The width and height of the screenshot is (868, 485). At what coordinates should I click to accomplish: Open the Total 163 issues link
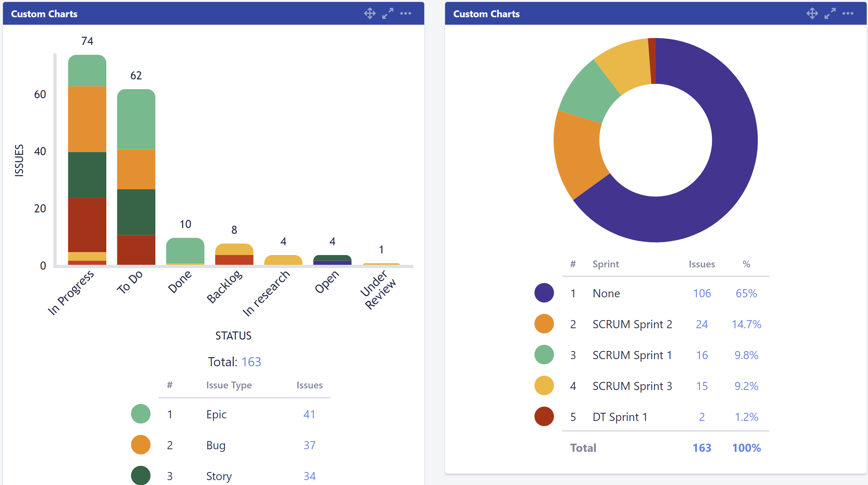[x=252, y=362]
